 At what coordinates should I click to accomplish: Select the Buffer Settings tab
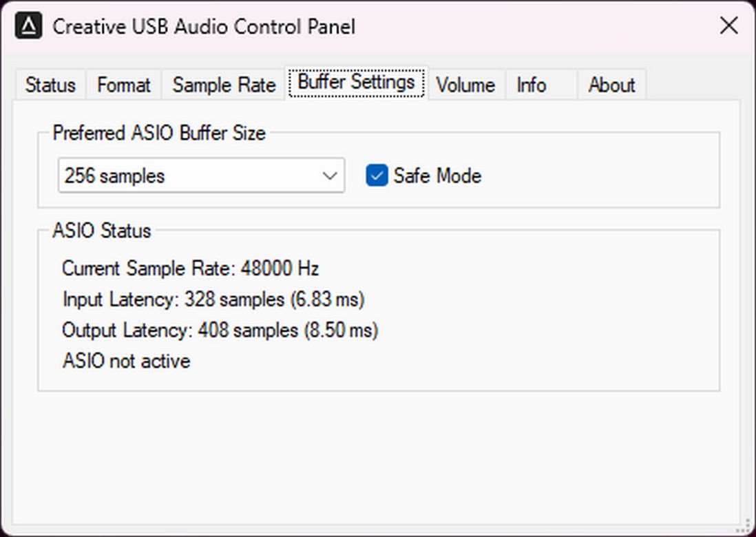click(x=356, y=83)
